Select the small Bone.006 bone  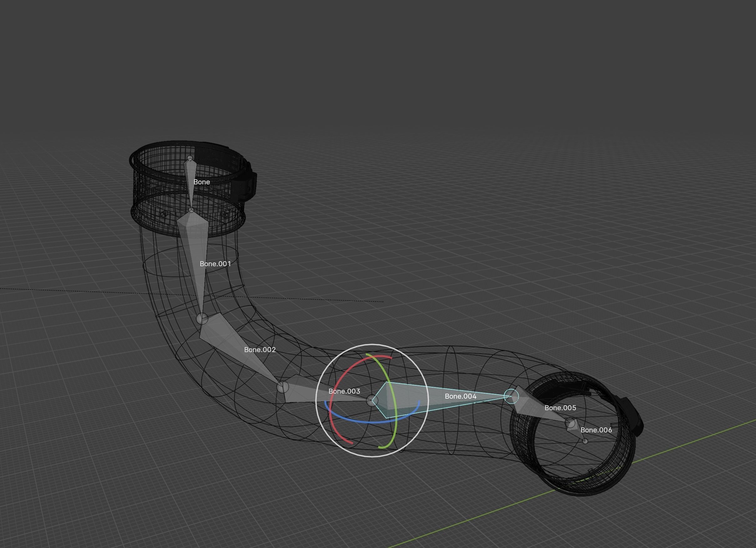[576, 431]
